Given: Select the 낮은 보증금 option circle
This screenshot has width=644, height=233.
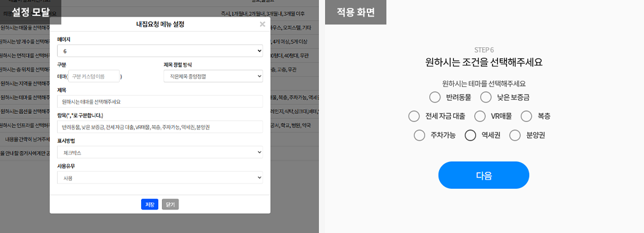Looking at the screenshot, I should 486,97.
